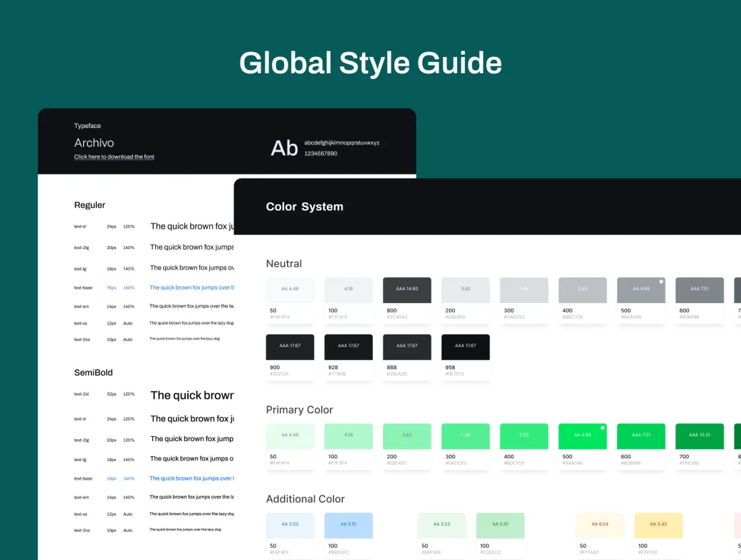Screen dimensions: 741x560
Task: Click the large 'Ab' typeface specimen
Action: (x=284, y=148)
